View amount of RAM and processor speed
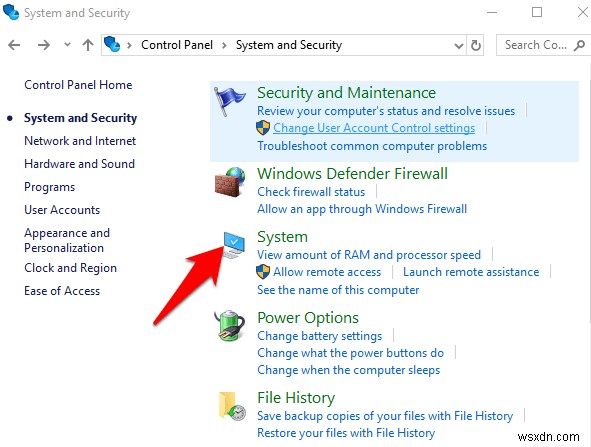Viewport: 591px width, 447px height. pyautogui.click(x=369, y=255)
